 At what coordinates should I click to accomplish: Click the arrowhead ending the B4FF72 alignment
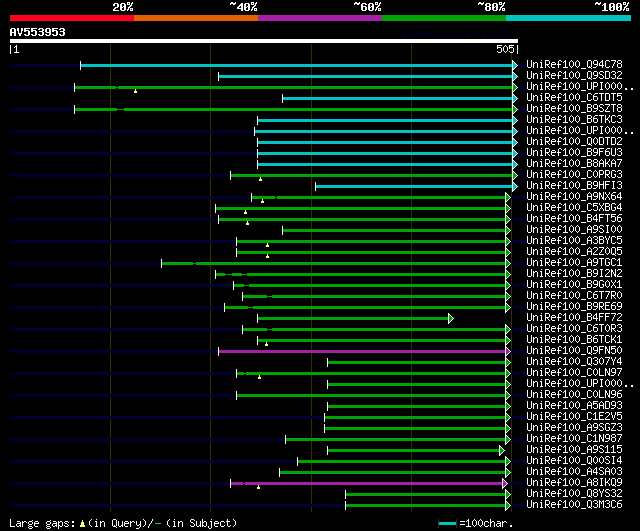click(451, 318)
